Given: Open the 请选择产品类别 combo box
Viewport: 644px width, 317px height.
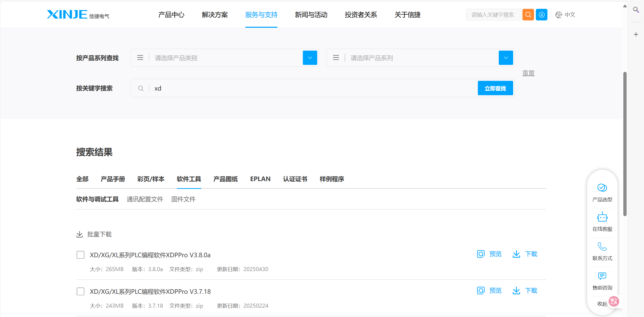Looking at the screenshot, I should 225,58.
